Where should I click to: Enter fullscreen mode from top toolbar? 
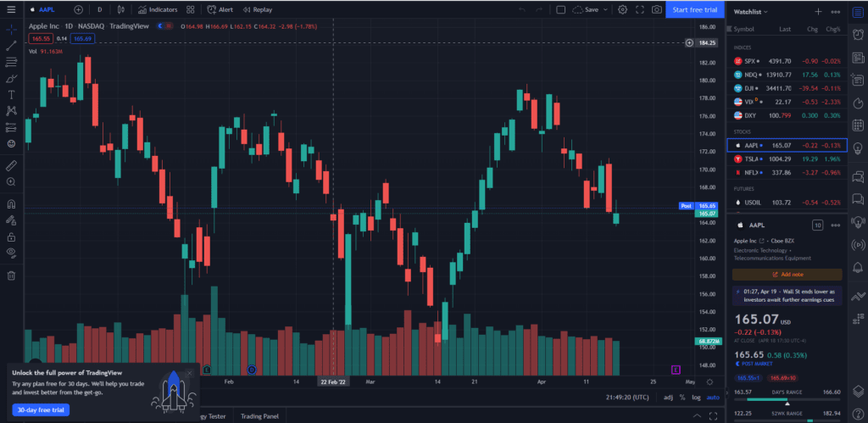[x=639, y=10]
